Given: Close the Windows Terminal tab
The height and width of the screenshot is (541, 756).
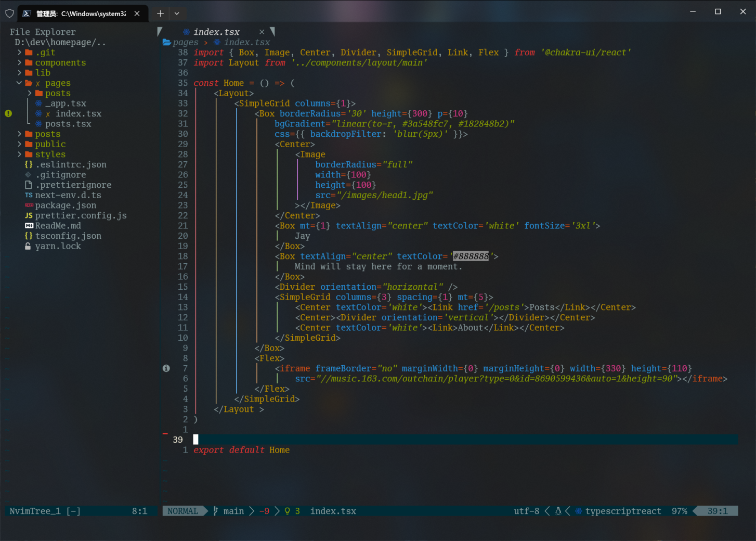Looking at the screenshot, I should pyautogui.click(x=137, y=14).
